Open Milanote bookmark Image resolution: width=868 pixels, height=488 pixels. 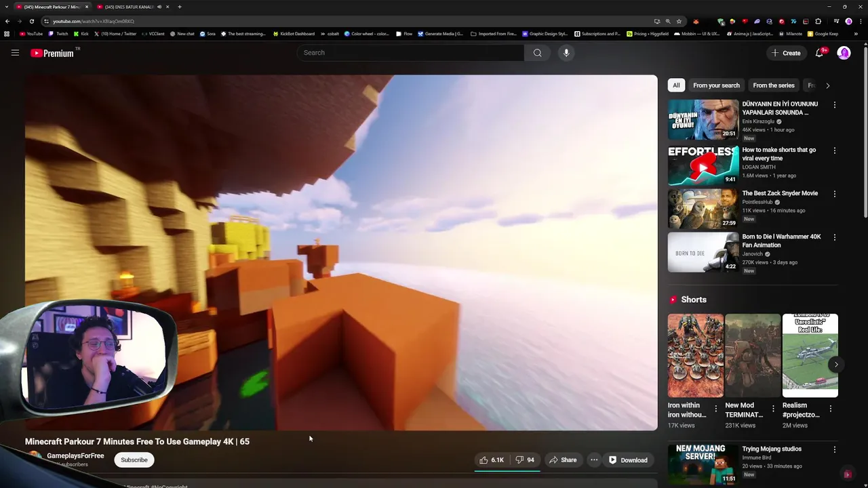pyautogui.click(x=790, y=33)
